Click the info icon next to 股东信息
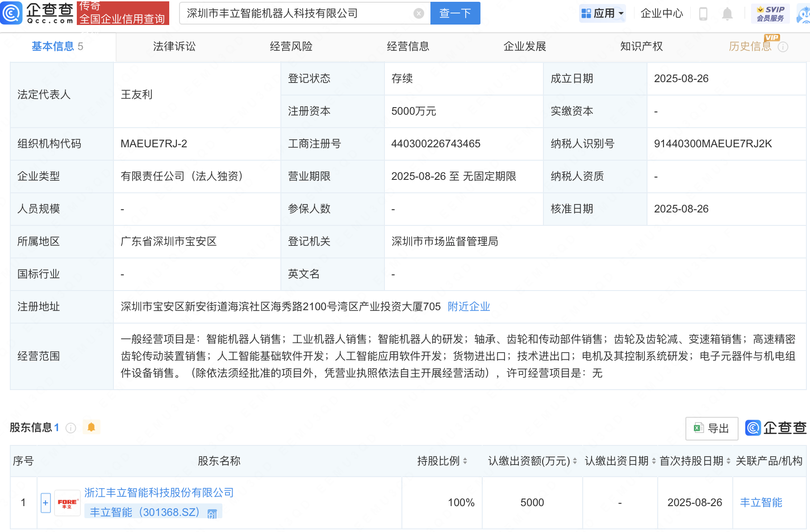The height and width of the screenshot is (532, 810). click(71, 428)
